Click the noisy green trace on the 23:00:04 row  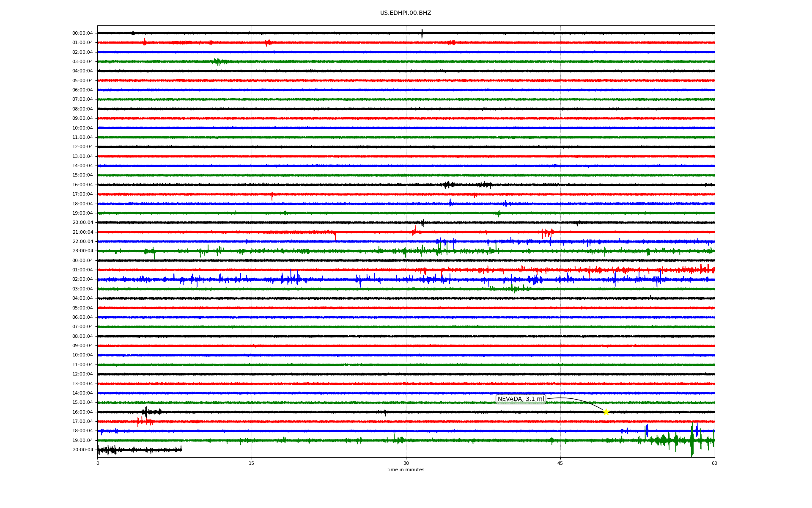[296, 251]
